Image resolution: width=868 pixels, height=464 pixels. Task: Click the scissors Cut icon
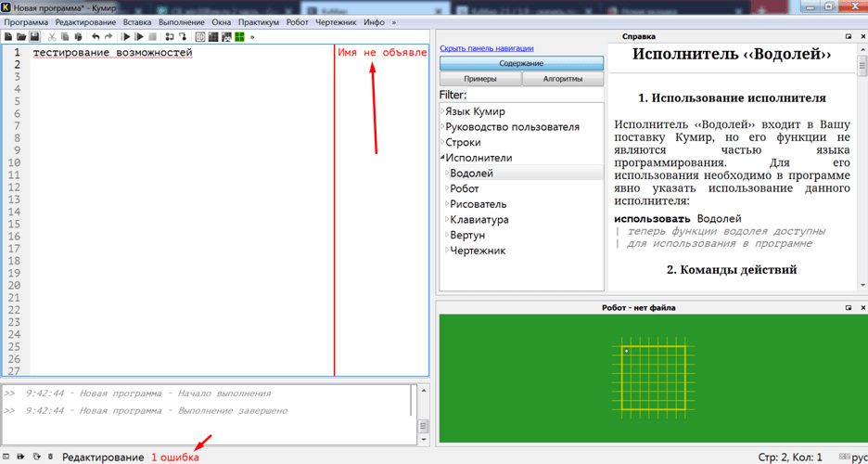52,37
